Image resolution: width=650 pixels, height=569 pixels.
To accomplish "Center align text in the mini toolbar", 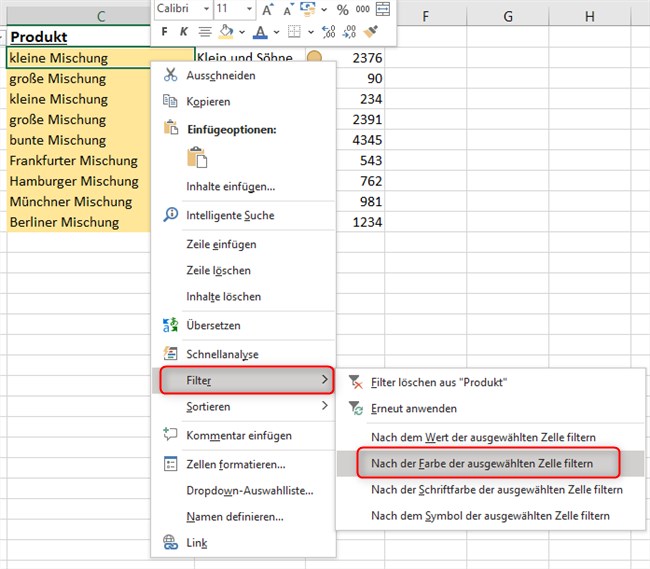I will click(x=205, y=31).
